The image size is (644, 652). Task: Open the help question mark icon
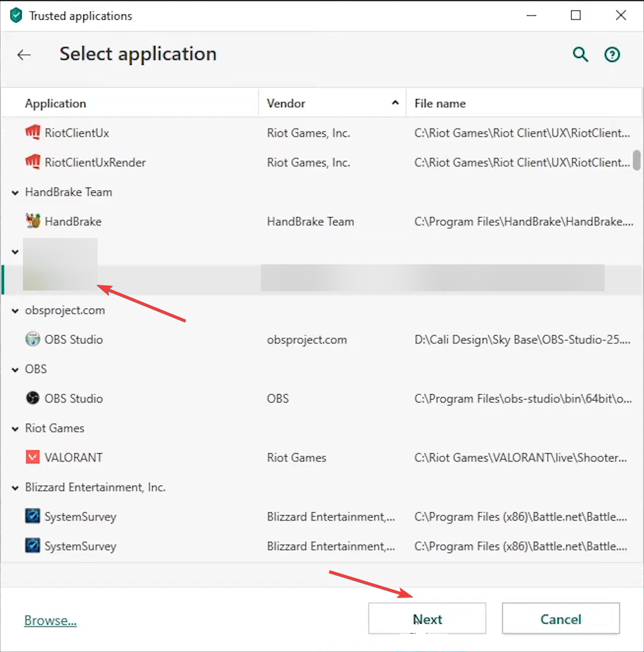click(612, 54)
